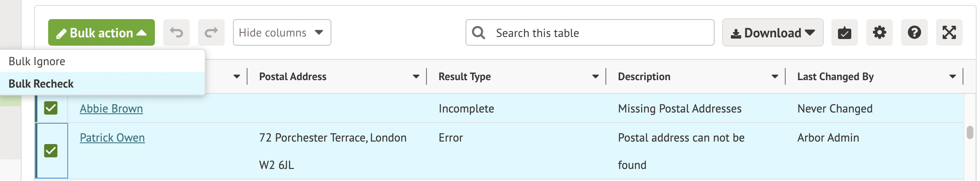Click the Bulk action button
The height and width of the screenshot is (181, 980).
tap(101, 32)
